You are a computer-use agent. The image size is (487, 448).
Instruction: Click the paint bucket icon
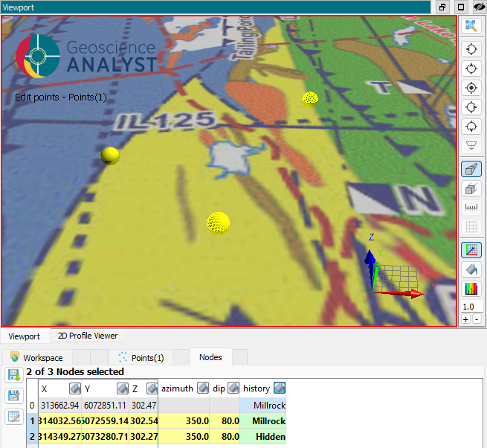click(x=471, y=269)
